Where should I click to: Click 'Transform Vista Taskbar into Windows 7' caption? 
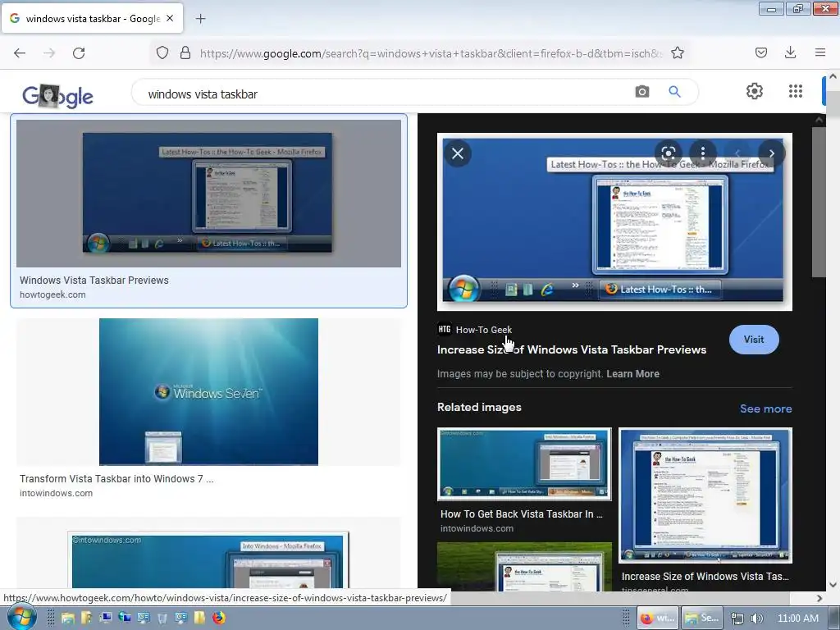[116, 479]
